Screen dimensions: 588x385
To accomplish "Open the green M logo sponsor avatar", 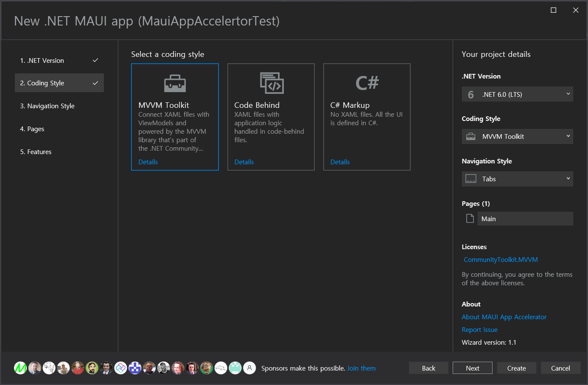I will tap(20, 368).
